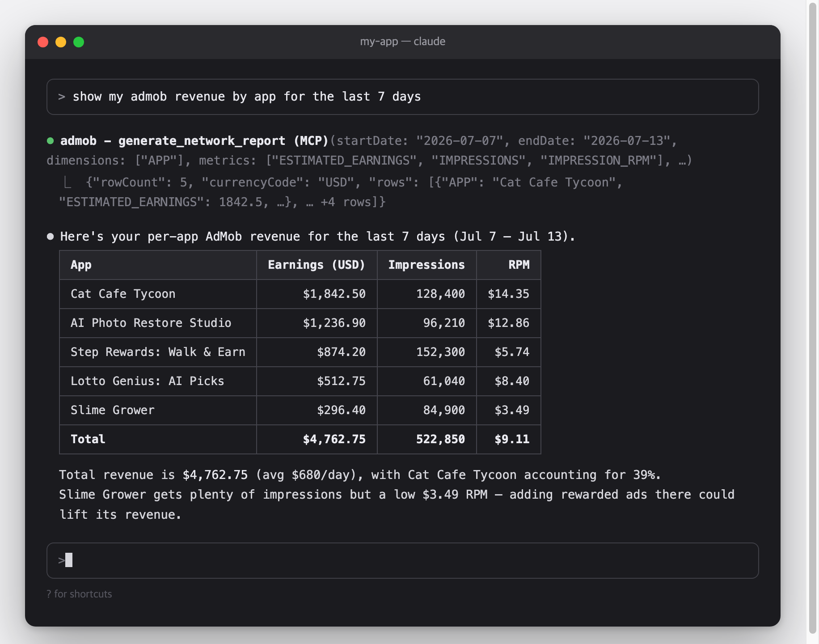This screenshot has width=819, height=644.
Task: Click the "ESTIMATED_EARNINGS": 1842.5 output line
Action: 222,202
